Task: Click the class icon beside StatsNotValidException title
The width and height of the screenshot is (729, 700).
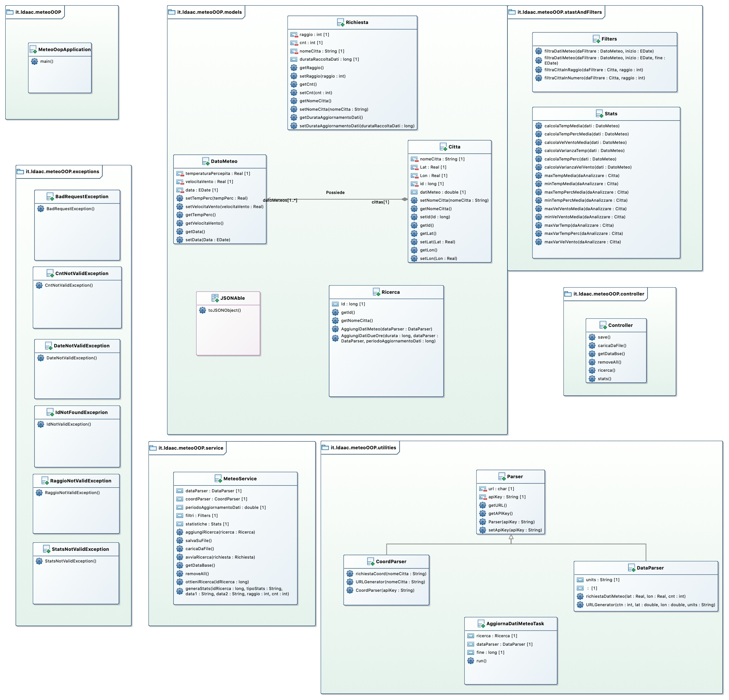Action: 47,549
